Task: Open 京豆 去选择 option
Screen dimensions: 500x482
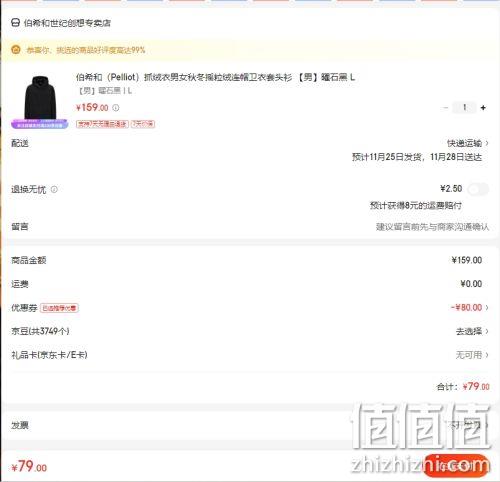Action: click(x=472, y=331)
